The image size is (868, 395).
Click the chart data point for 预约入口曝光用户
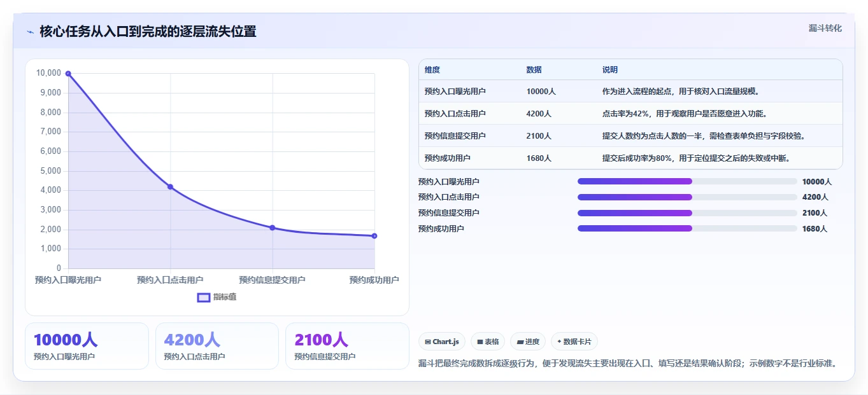(x=68, y=74)
